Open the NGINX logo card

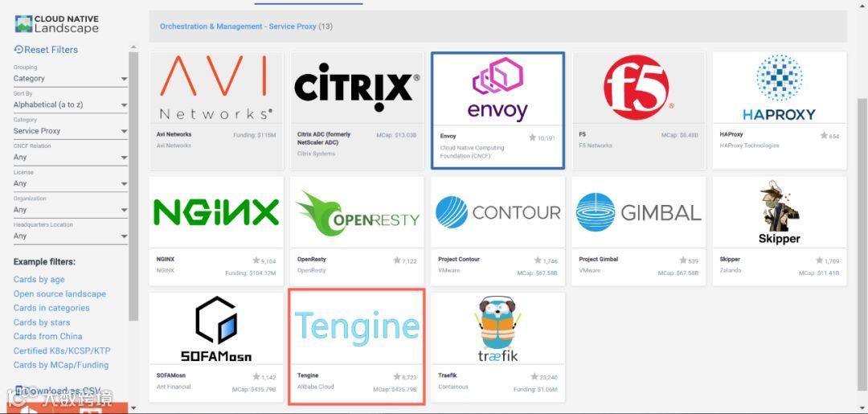216,231
